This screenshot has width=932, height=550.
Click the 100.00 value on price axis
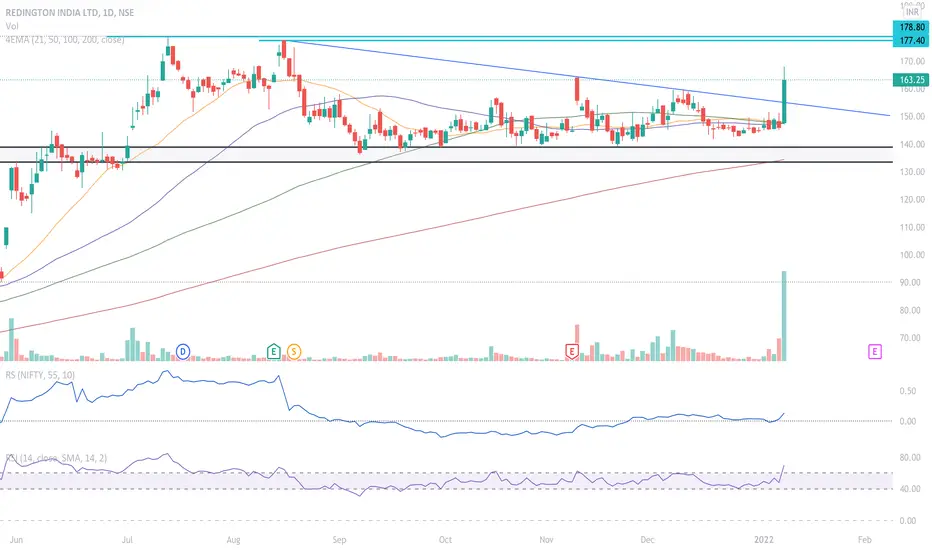[x=912, y=255]
